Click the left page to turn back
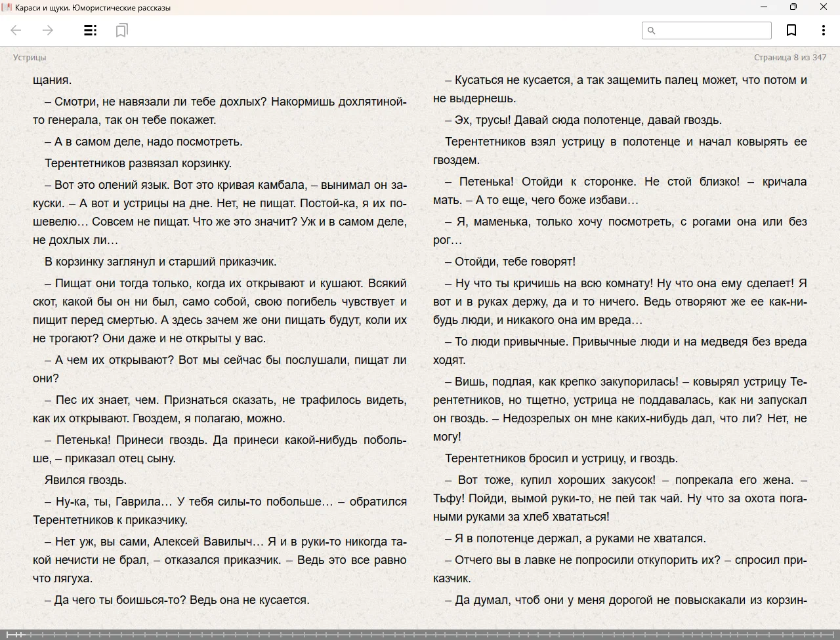 [219, 328]
